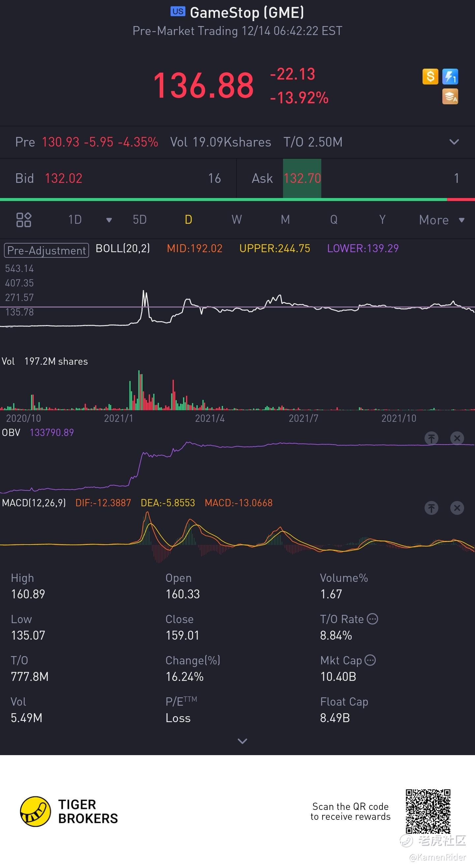Tap the Open value 160.33

click(183, 594)
